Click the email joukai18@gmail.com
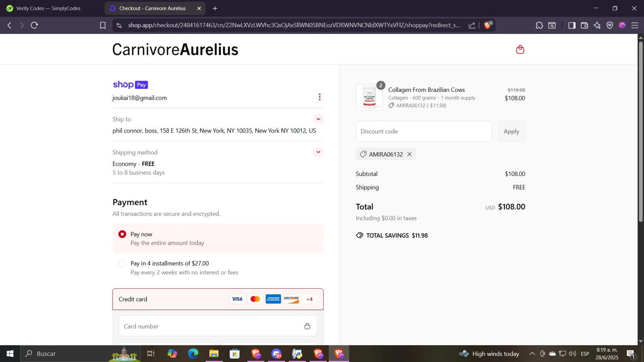The height and width of the screenshot is (362, 644). [140, 98]
